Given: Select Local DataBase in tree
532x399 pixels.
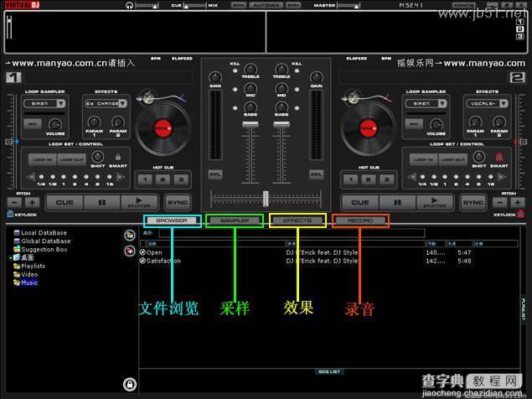Looking at the screenshot, I should (44, 232).
